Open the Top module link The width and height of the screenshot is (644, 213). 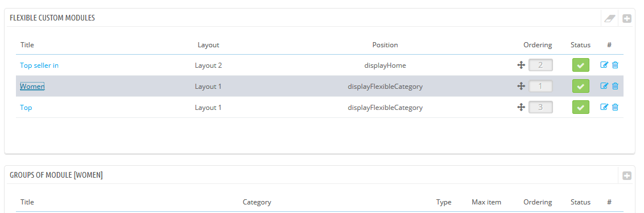click(x=26, y=107)
